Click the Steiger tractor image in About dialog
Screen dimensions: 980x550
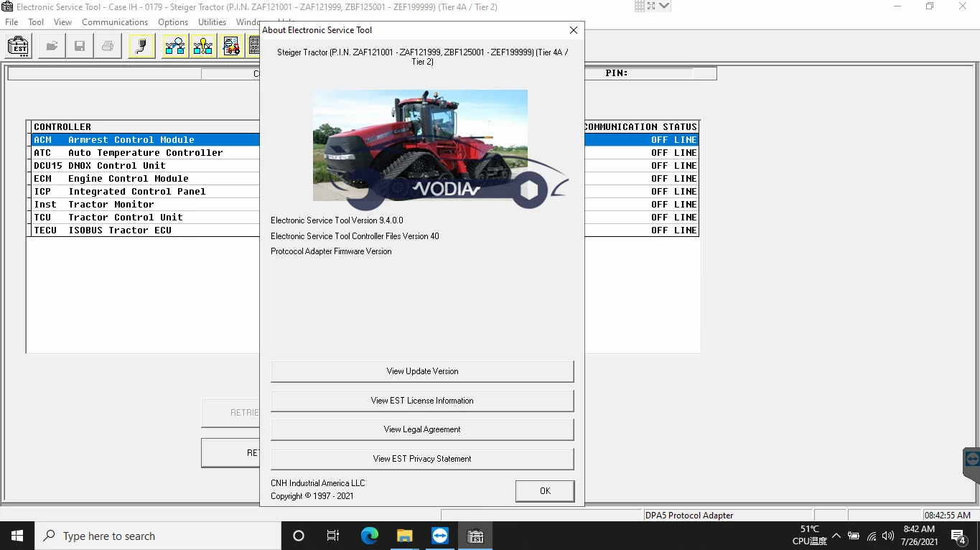tap(420, 145)
